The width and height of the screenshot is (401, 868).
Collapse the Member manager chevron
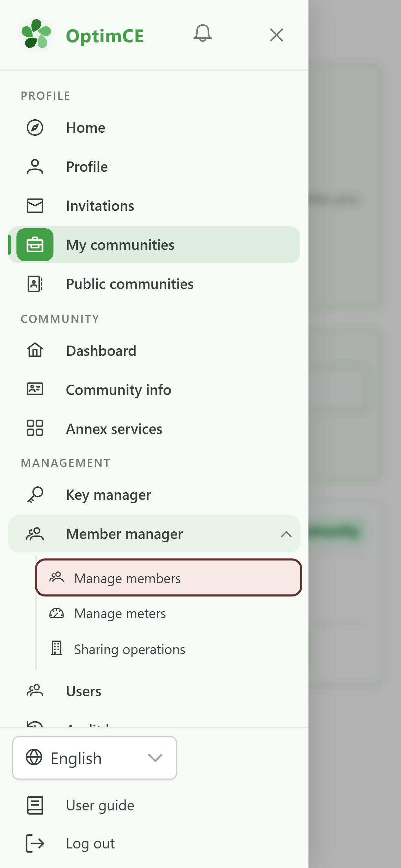(286, 534)
